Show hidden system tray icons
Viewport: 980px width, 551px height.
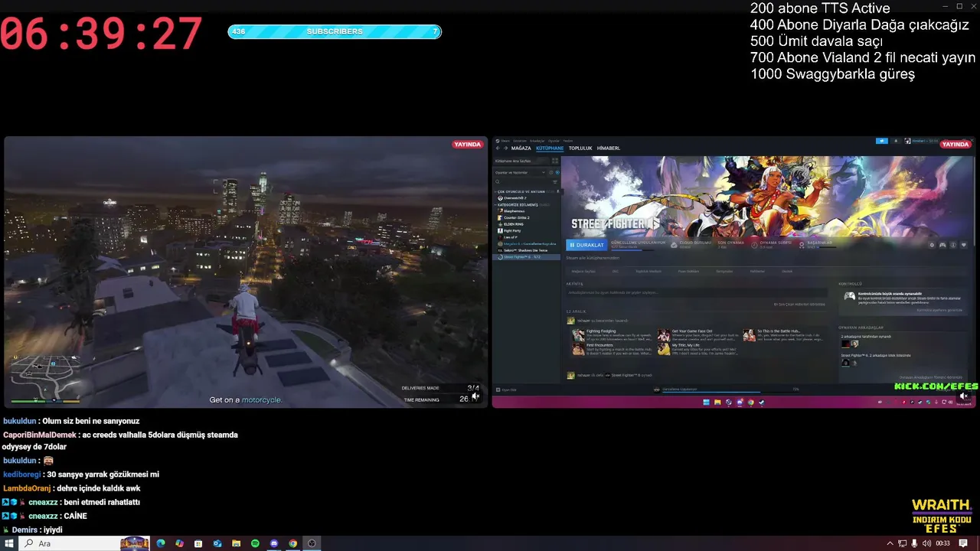890,543
